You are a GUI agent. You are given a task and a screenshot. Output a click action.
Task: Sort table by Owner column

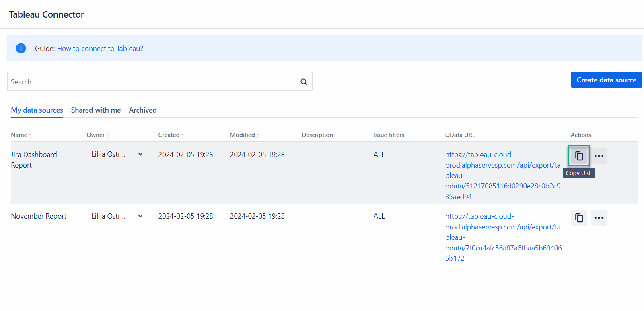click(x=98, y=135)
